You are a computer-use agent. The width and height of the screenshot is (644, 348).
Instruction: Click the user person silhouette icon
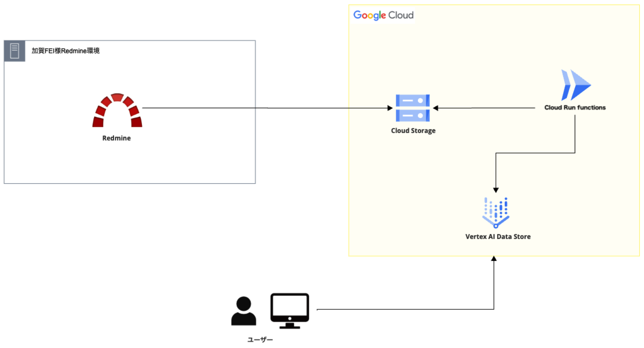(244, 311)
